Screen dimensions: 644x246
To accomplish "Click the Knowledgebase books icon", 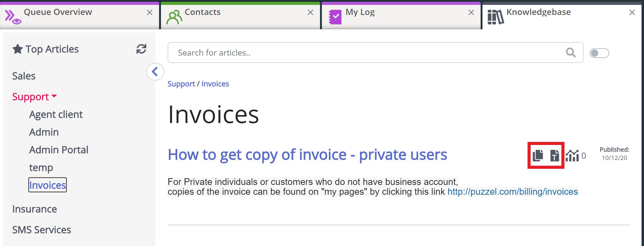I will [x=495, y=17].
